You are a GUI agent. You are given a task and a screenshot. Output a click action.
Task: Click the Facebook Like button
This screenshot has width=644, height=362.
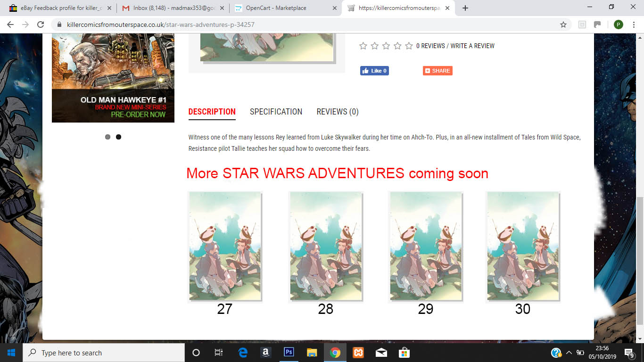point(374,71)
